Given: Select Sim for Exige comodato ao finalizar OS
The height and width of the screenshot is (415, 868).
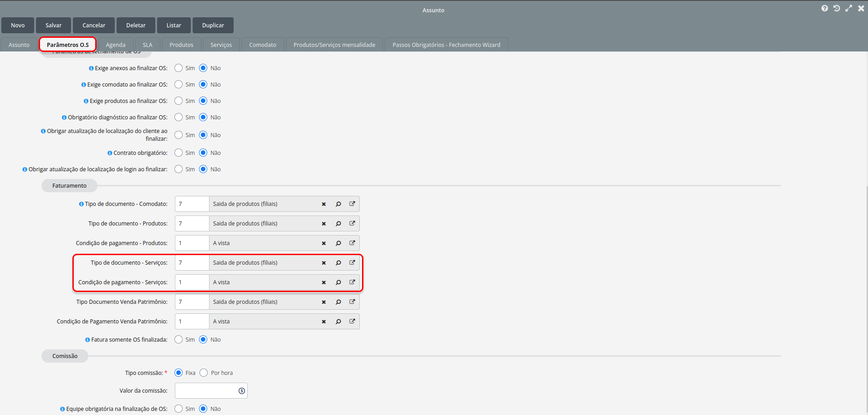Looking at the screenshot, I should point(179,84).
